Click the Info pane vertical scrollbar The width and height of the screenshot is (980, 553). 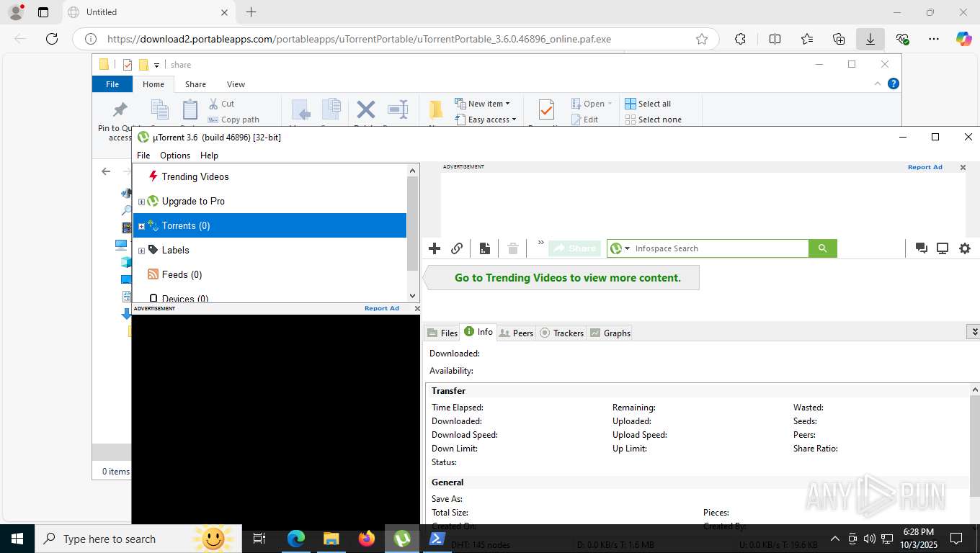(975, 446)
